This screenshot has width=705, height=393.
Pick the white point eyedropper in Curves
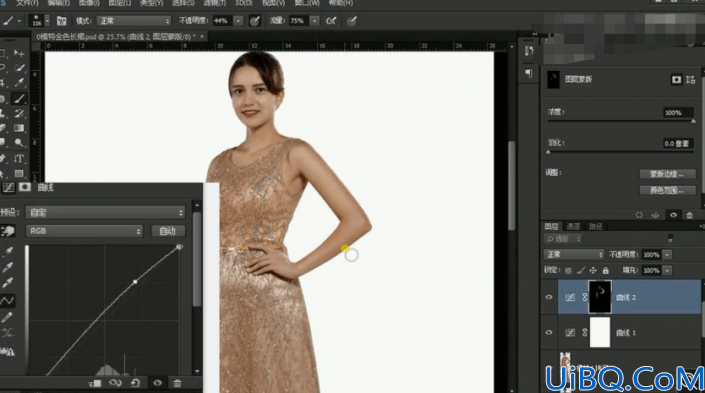[x=7, y=282]
